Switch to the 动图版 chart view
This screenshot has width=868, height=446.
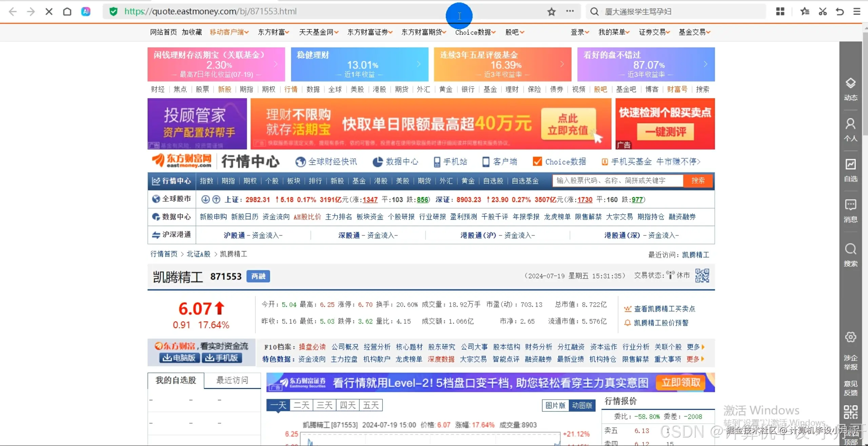(582, 405)
